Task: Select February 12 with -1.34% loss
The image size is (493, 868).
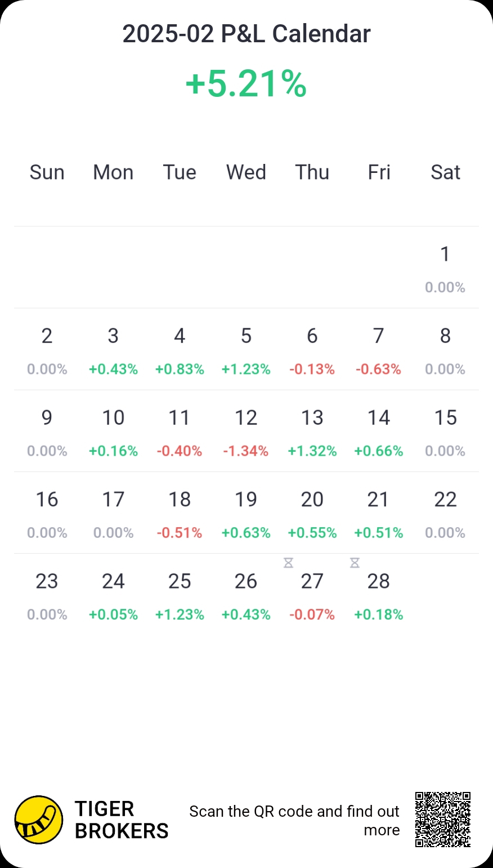Action: [x=246, y=431]
